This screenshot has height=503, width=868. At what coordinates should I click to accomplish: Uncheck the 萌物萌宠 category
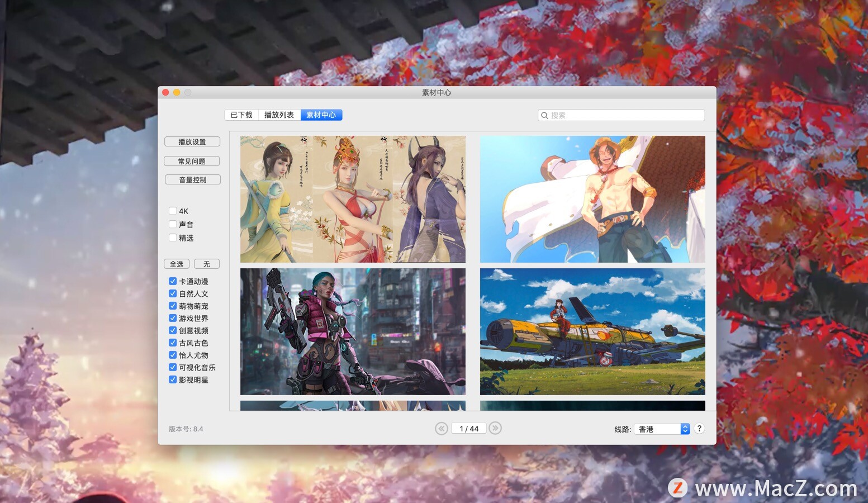(x=173, y=306)
